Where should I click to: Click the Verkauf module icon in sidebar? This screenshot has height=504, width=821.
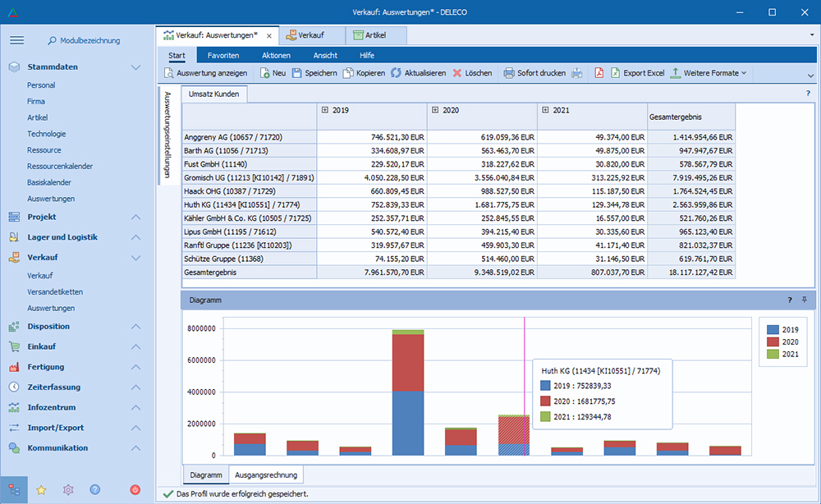click(x=14, y=258)
